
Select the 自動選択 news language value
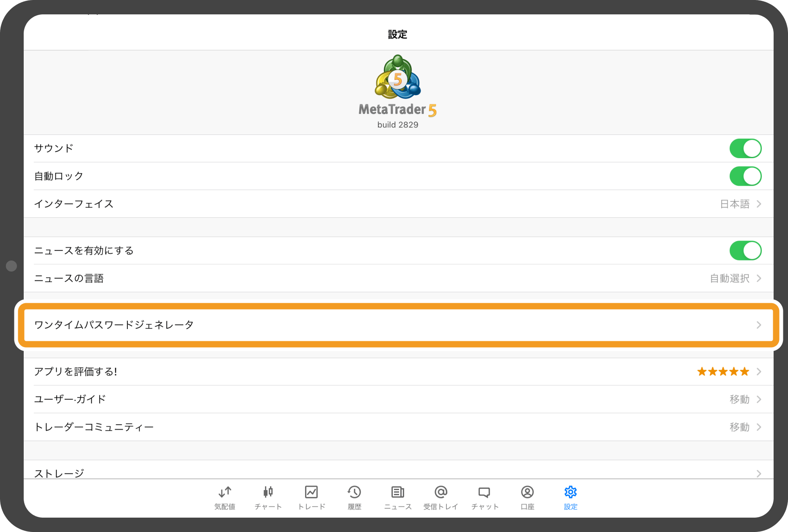click(730, 278)
